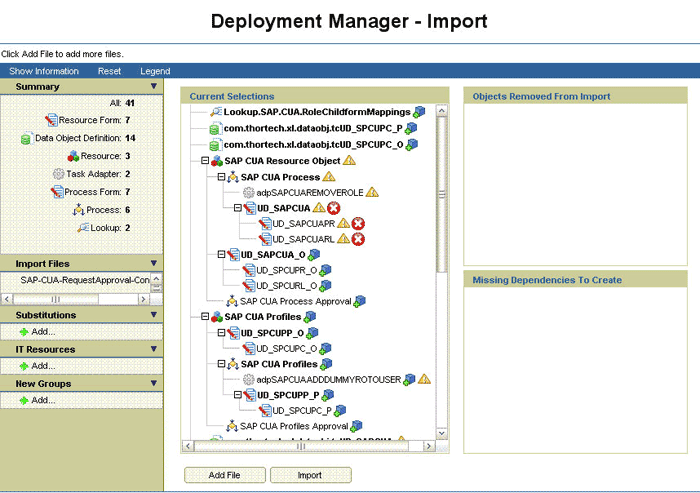Click the warning icon next to UD_SAPCUAPR
Viewport: 700px width, 493px height.
point(343,223)
